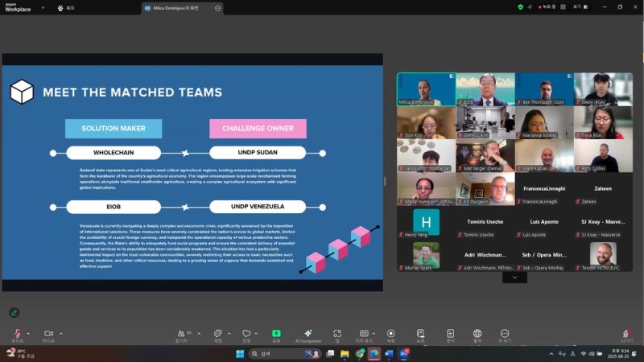
Task: Open Task View in taskbar
Action: 330,354
